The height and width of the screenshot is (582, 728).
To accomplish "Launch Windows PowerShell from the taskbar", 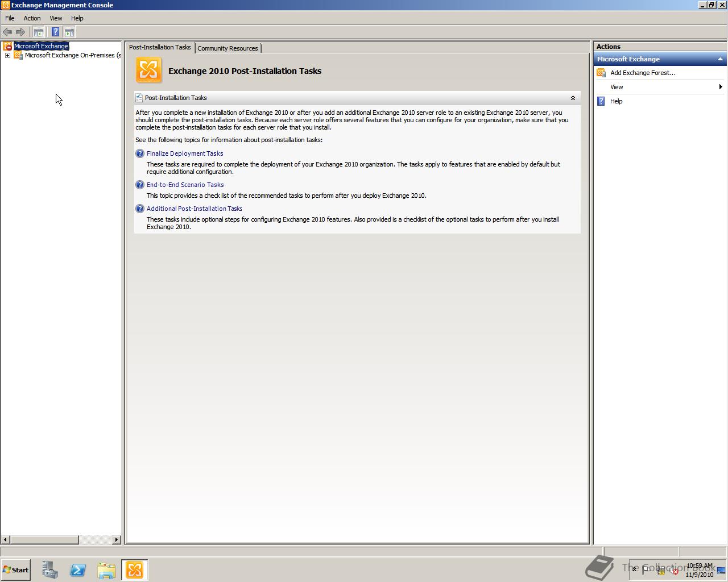I will pos(78,570).
